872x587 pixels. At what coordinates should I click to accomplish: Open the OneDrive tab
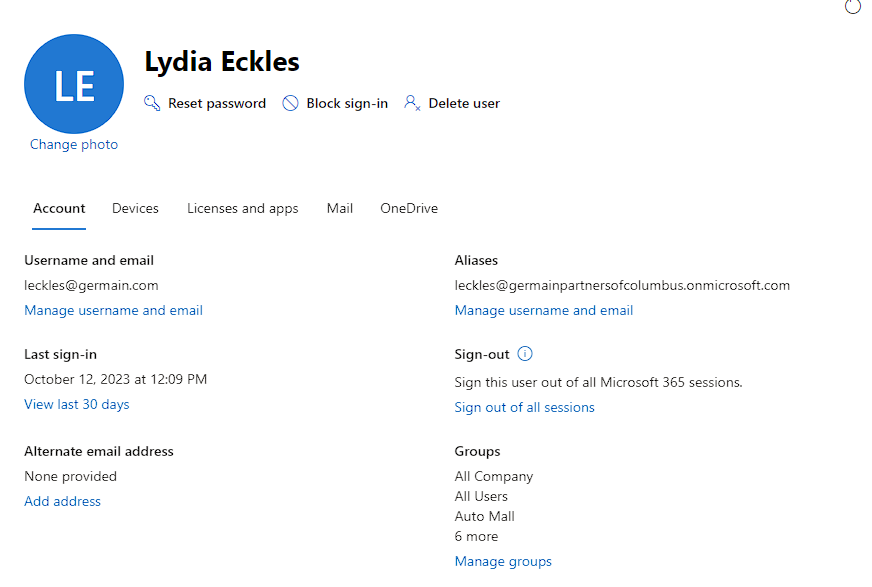(x=409, y=208)
